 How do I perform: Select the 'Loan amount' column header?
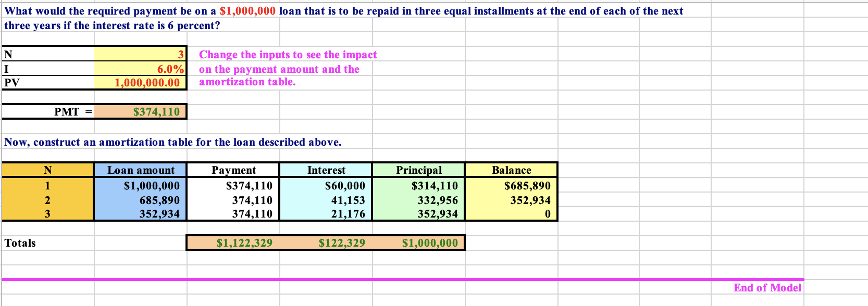pyautogui.click(x=140, y=170)
